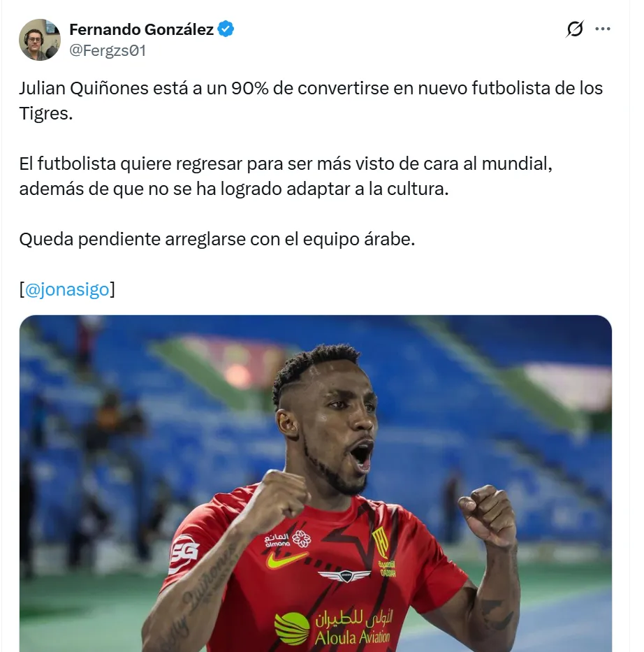Follow the @jonasigo mention link
Screen dimensions: 644x652
67,289
